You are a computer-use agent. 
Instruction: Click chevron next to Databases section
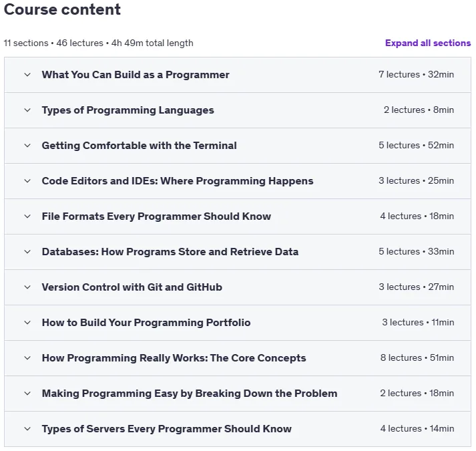click(27, 252)
